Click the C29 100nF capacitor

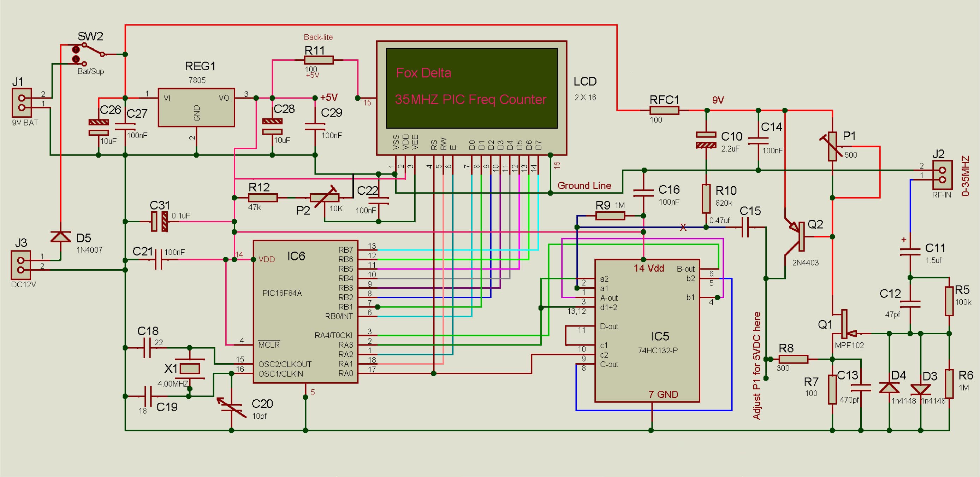[x=315, y=127]
